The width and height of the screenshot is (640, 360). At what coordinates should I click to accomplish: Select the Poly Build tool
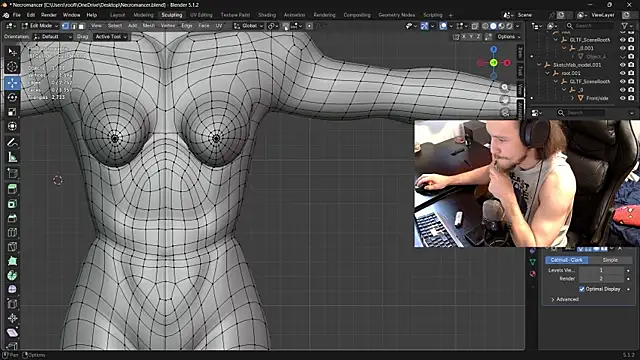point(13,261)
